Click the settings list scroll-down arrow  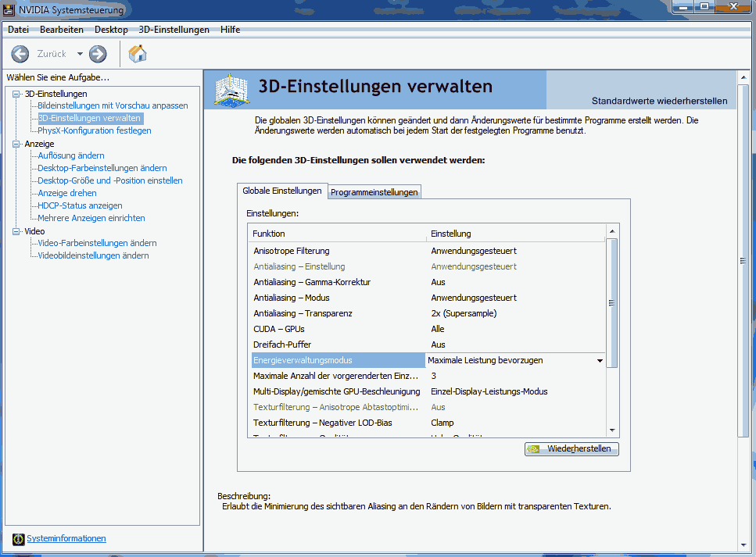tap(612, 430)
